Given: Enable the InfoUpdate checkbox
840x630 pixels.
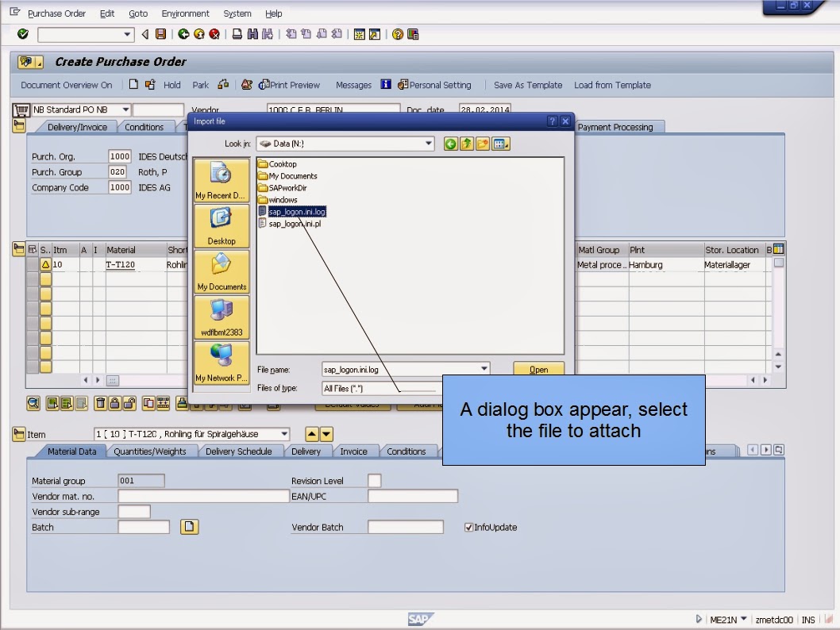Looking at the screenshot, I should click(468, 527).
